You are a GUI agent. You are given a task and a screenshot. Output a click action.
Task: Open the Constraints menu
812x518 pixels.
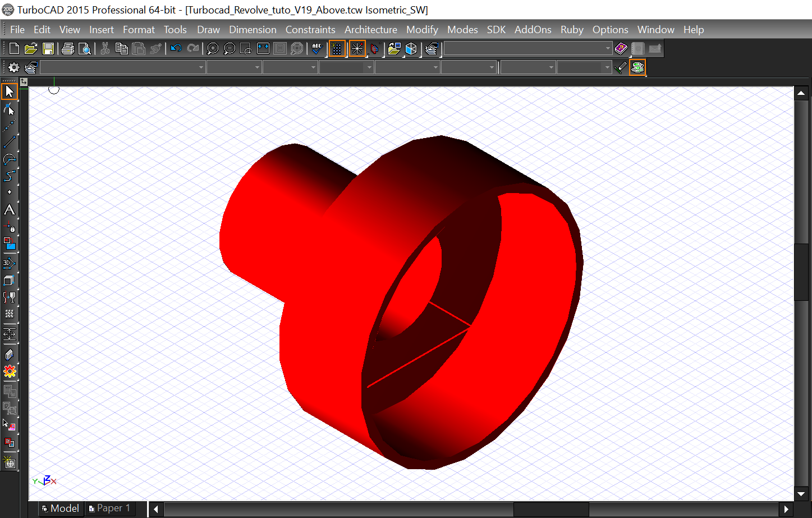click(x=310, y=30)
